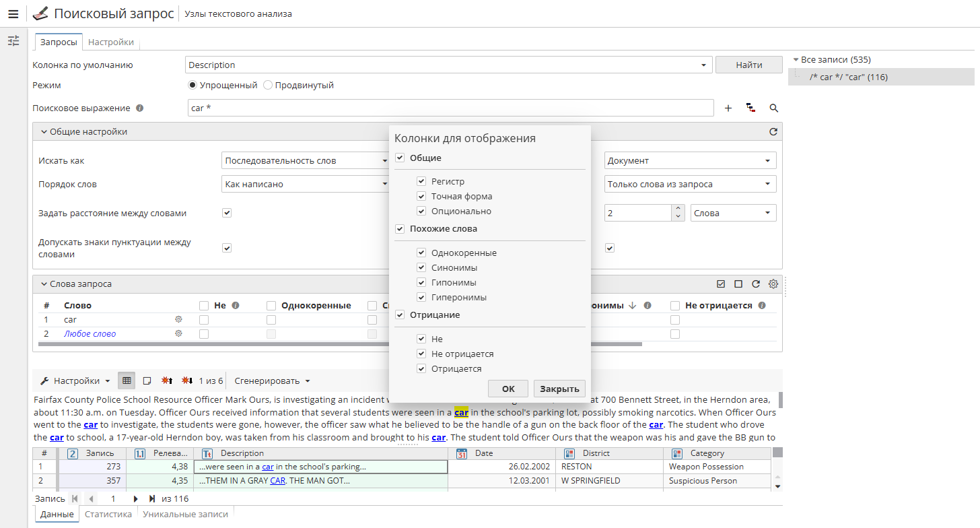Click the Description column text type icon
980x528 pixels.
point(207,453)
